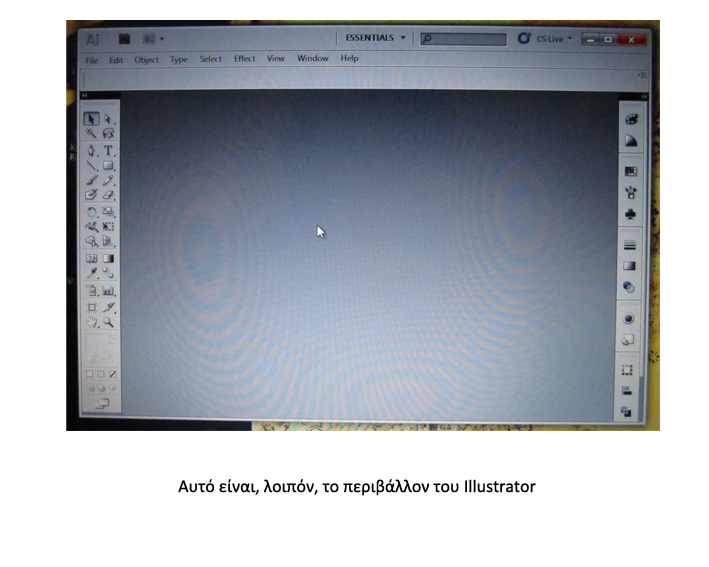The width and height of the screenshot is (709, 567).
Task: Switch to Draw Inside mode
Action: pyautogui.click(x=113, y=388)
